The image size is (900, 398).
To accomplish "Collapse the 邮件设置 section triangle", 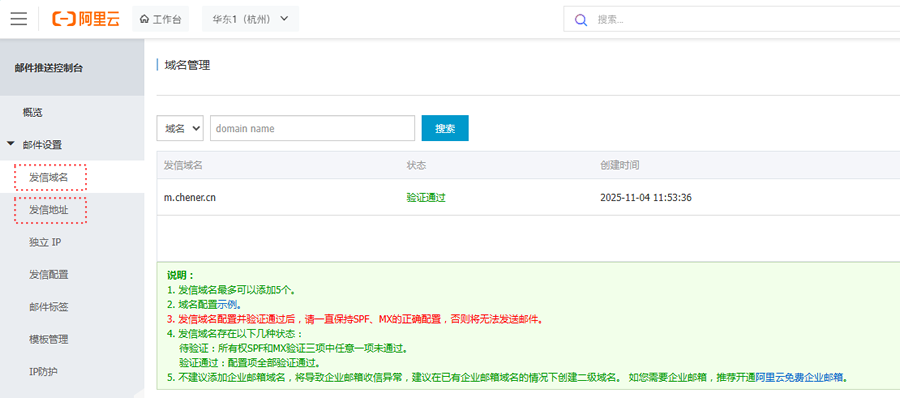I will coord(10,144).
